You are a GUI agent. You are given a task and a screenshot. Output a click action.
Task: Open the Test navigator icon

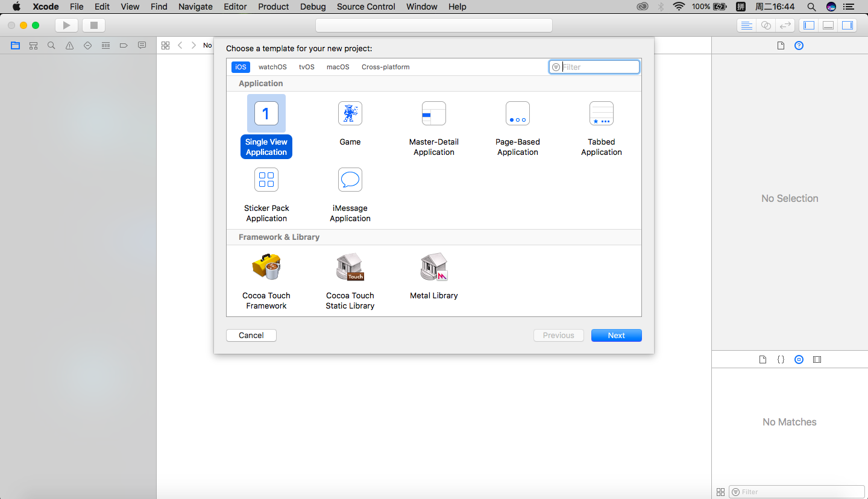[87, 45]
